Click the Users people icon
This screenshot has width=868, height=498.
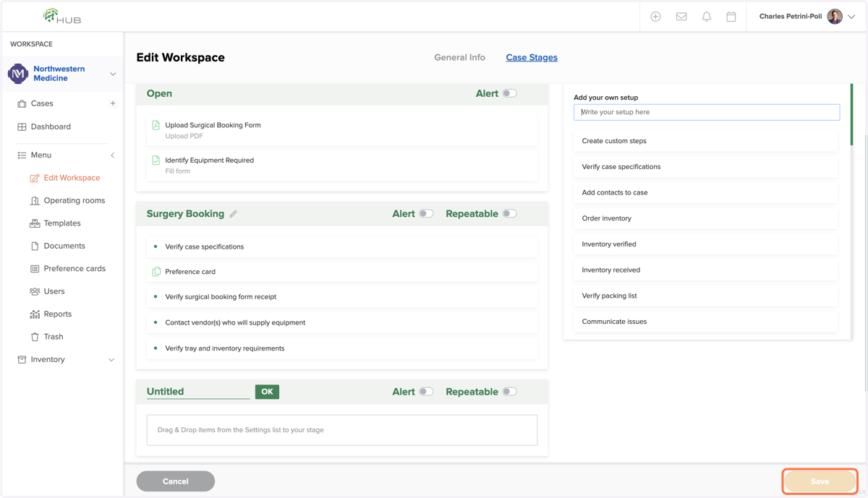[x=35, y=291]
